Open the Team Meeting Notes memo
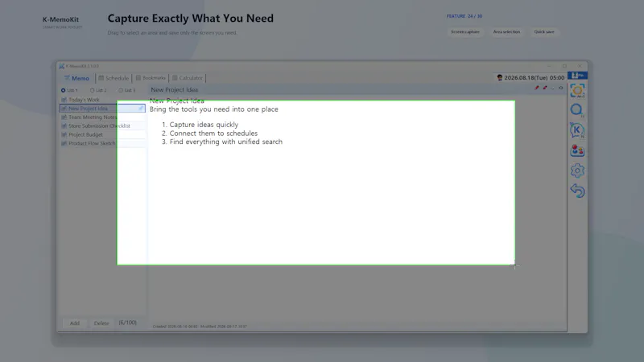The width and height of the screenshot is (644, 362). 103,117
